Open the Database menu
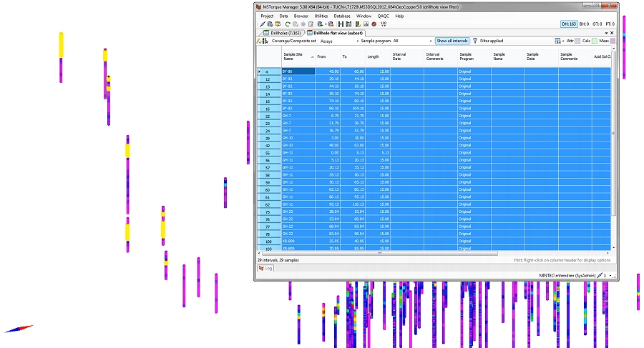The image size is (644, 348). pos(342,15)
